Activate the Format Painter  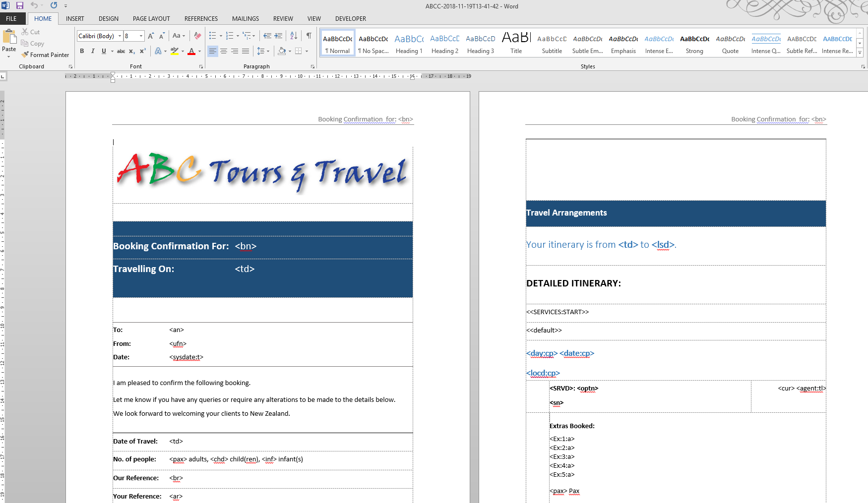point(45,55)
